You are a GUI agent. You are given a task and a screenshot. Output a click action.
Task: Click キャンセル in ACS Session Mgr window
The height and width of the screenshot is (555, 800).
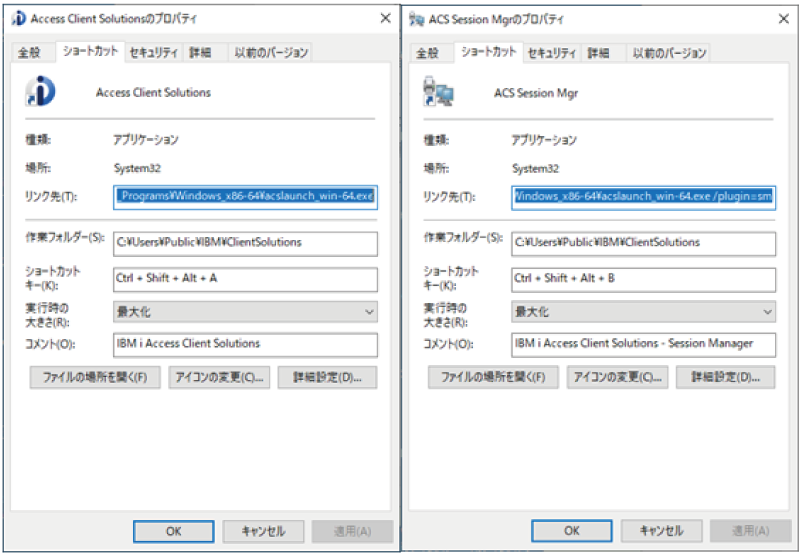point(662,532)
